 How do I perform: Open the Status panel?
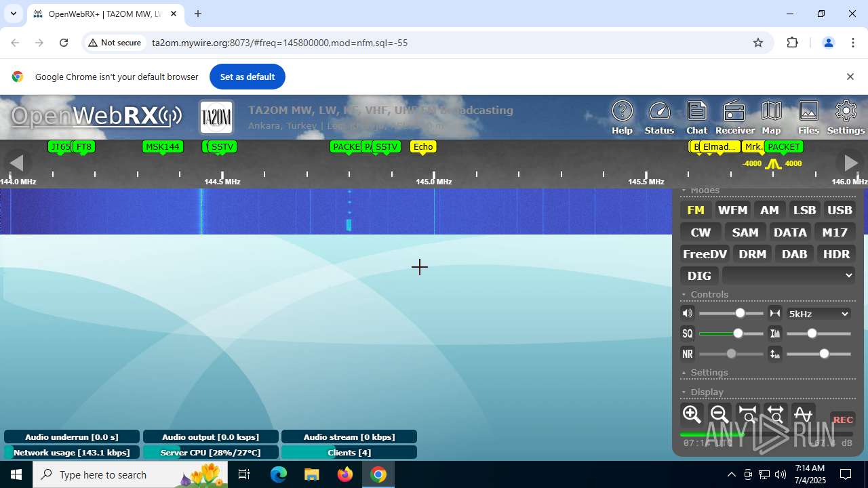pos(659,117)
